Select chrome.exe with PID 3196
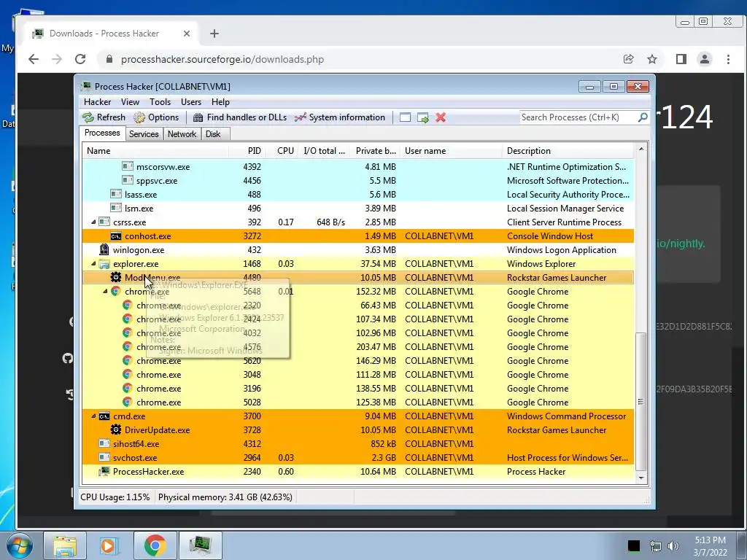This screenshot has width=747, height=560. 358,388
